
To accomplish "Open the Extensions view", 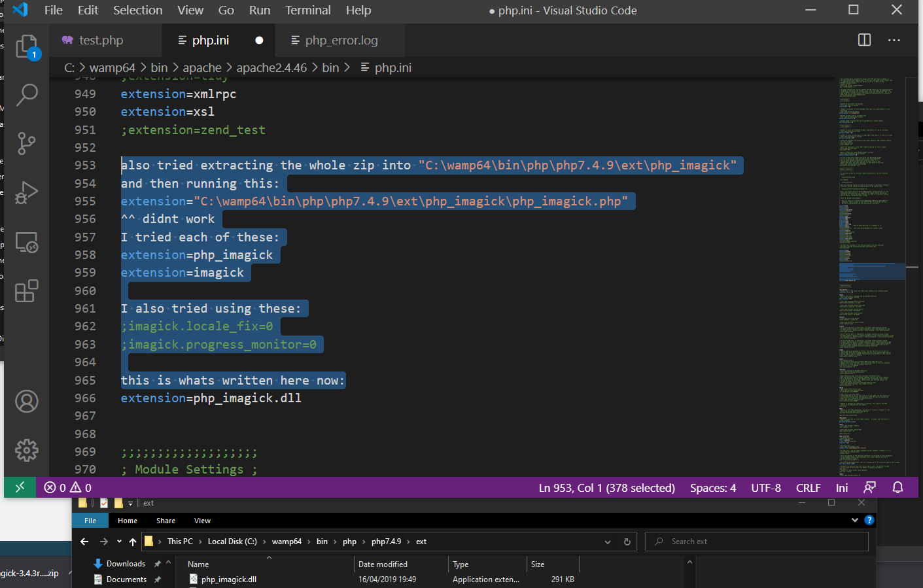I will (x=27, y=291).
